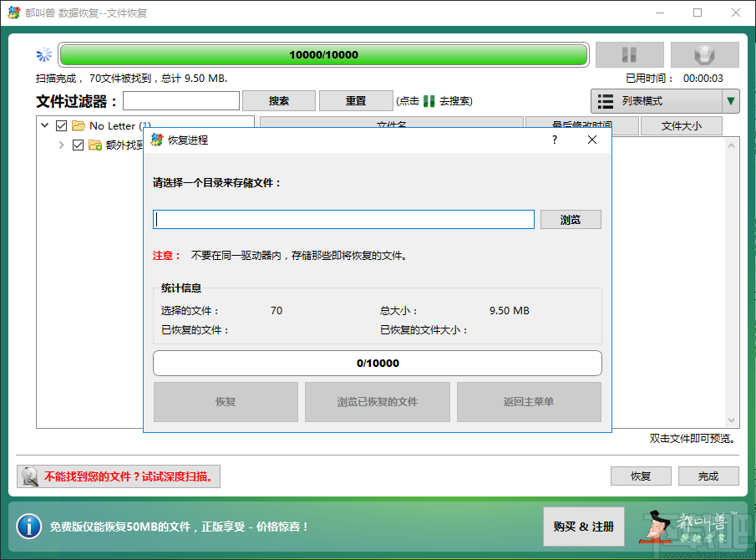The width and height of the screenshot is (756, 560).
Task: Click the 购买 & 注册 button
Action: 583,527
